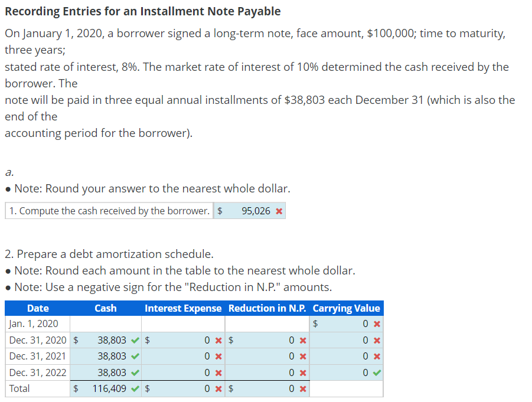Click the Cash column header

pos(105,308)
